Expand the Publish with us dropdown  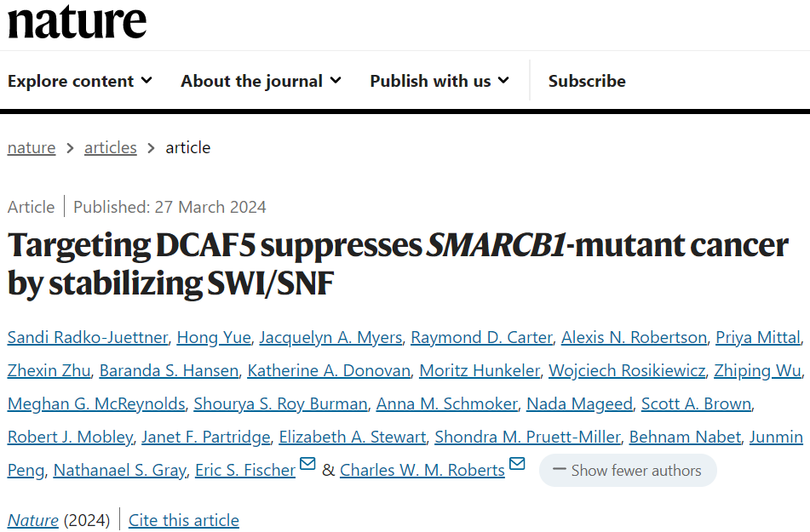tap(439, 81)
